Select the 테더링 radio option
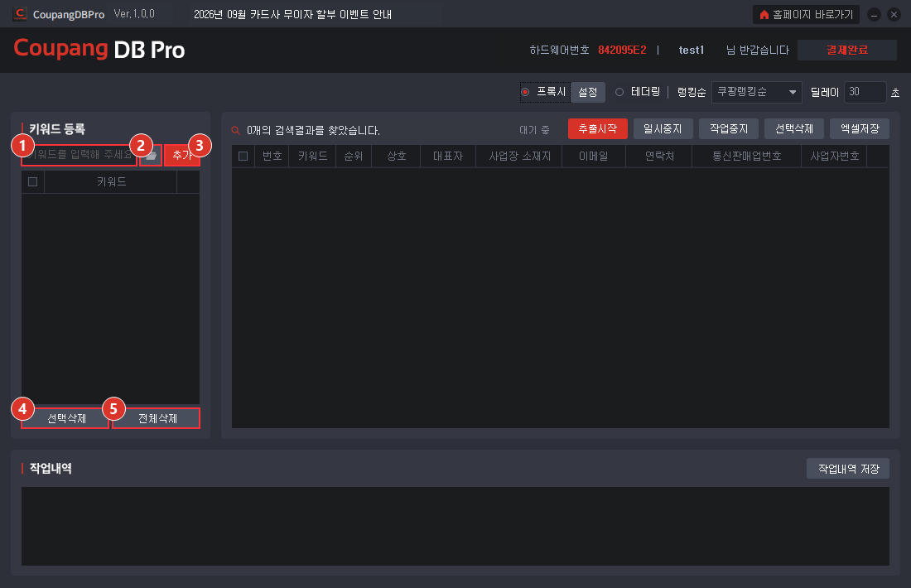911x588 pixels. [x=619, y=92]
